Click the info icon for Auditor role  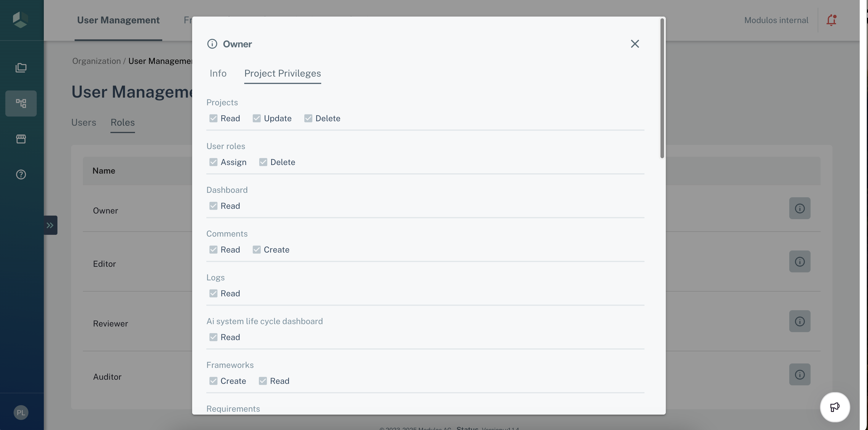pos(799,374)
